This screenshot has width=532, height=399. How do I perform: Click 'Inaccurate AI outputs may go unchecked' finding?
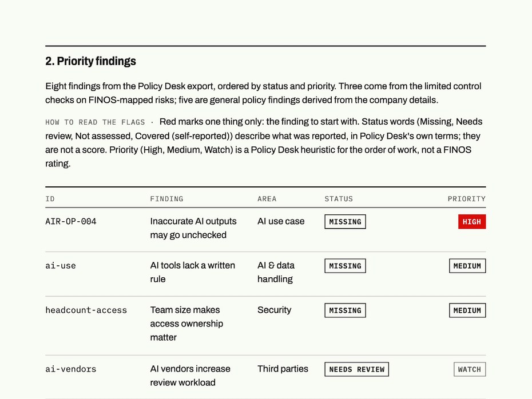pyautogui.click(x=193, y=228)
